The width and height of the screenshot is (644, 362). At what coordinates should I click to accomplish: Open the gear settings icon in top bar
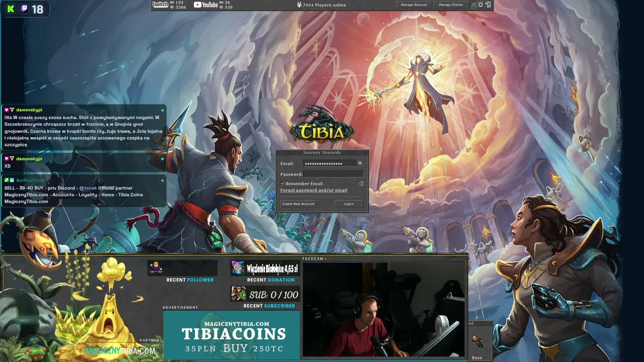pos(480,5)
